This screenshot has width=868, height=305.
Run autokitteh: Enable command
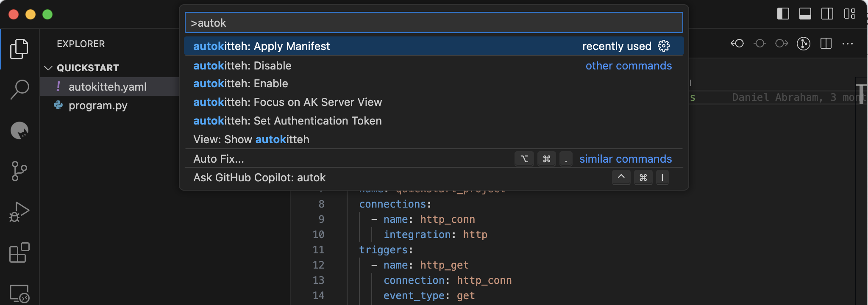434,83
